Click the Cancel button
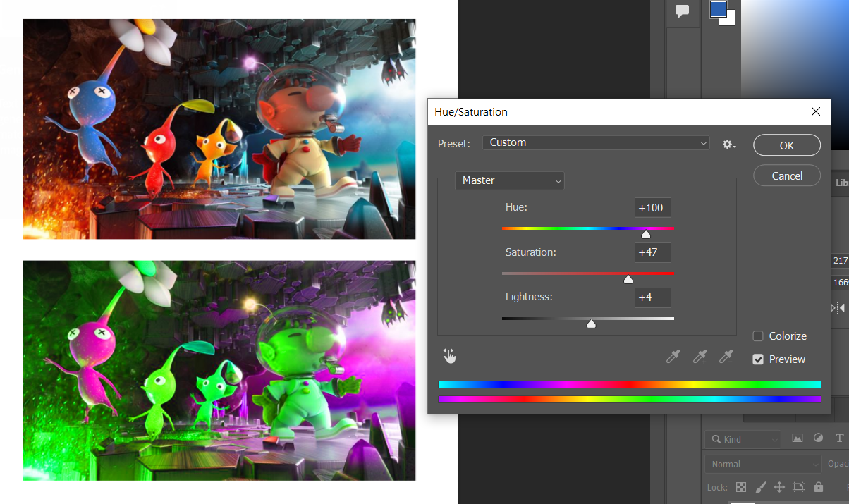The width and height of the screenshot is (849, 504). click(x=787, y=176)
